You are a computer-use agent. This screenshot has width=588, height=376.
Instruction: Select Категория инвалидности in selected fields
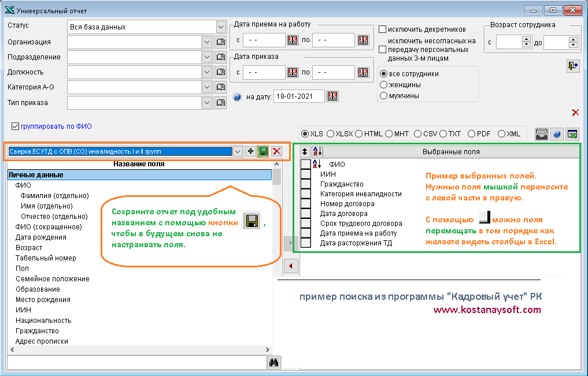click(361, 194)
